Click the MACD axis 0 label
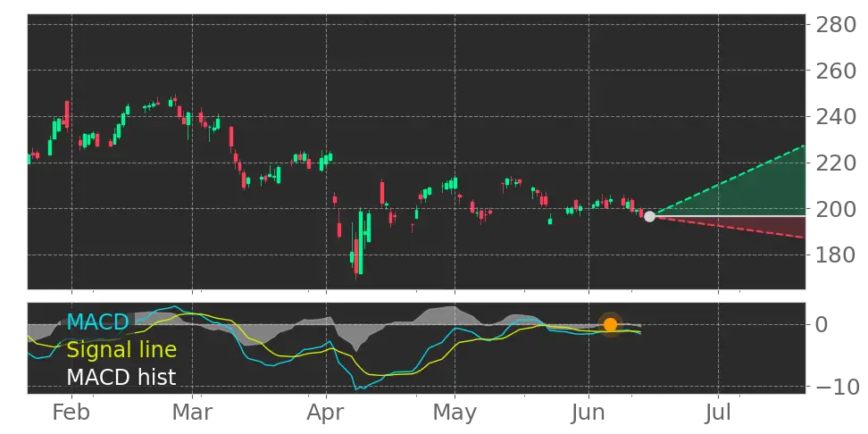 coord(822,324)
